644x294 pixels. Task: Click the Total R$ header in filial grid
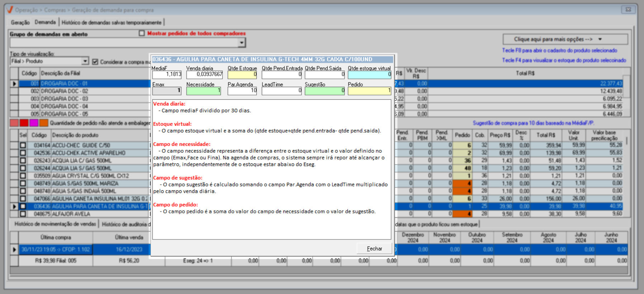[x=525, y=73]
